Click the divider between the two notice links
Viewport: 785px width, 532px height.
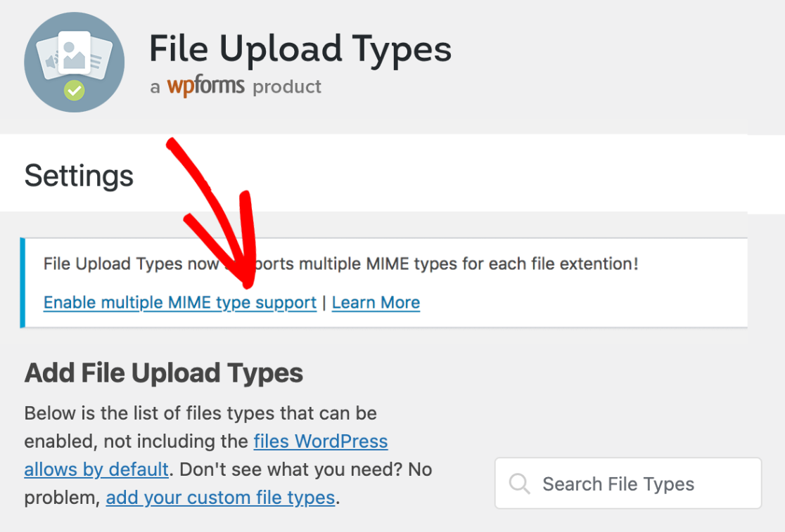pyautogui.click(x=324, y=302)
